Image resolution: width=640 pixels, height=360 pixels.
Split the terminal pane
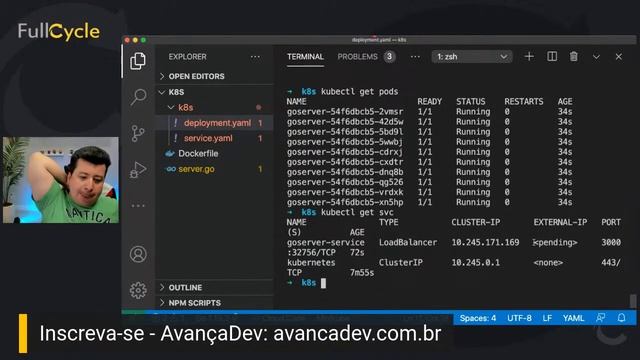pyautogui.click(x=552, y=56)
